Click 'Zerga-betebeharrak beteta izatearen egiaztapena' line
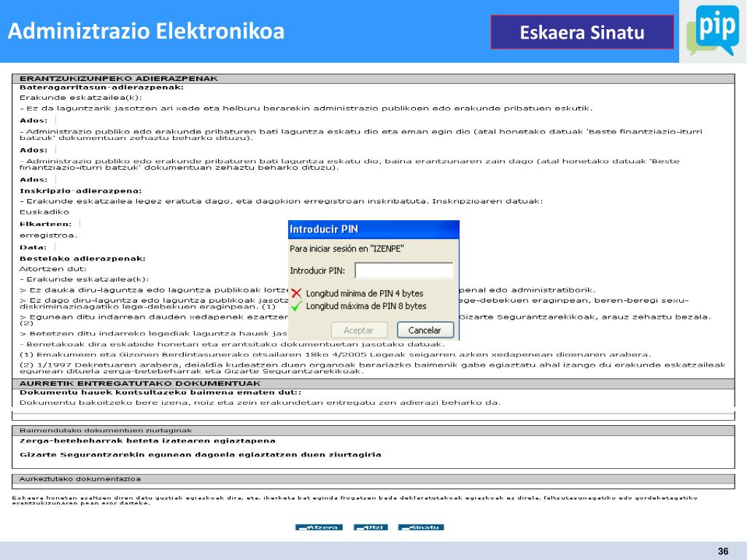 147,441
